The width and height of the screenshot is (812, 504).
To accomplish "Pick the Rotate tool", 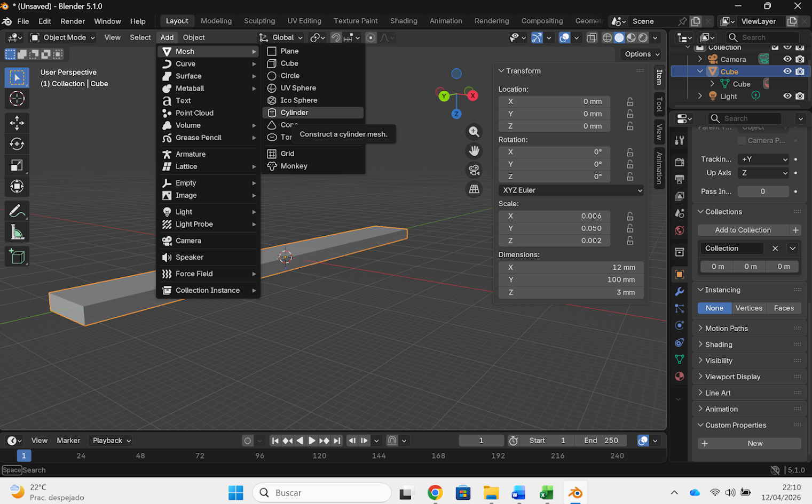I will (17, 144).
